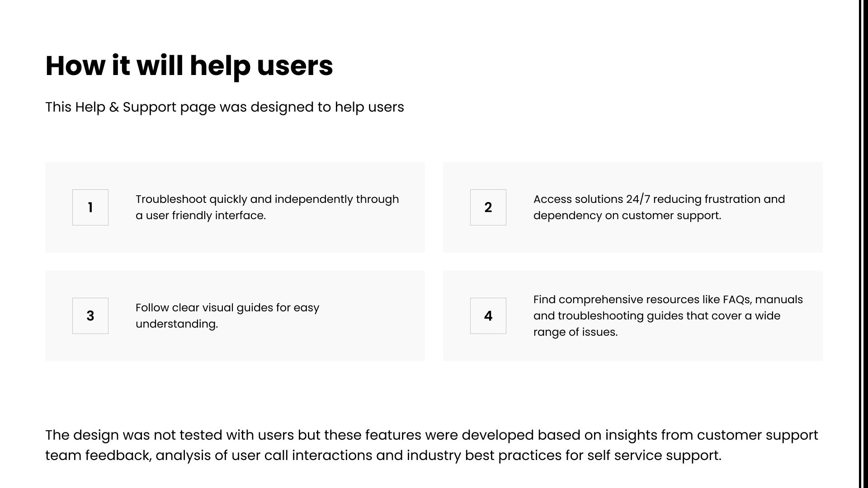Select the "How it will help users" heading
The image size is (868, 488).
pyautogui.click(x=189, y=66)
